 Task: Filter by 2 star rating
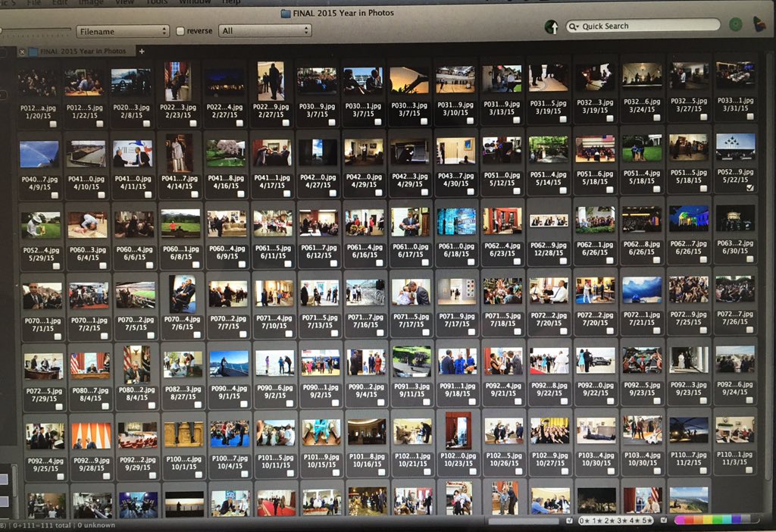point(611,521)
